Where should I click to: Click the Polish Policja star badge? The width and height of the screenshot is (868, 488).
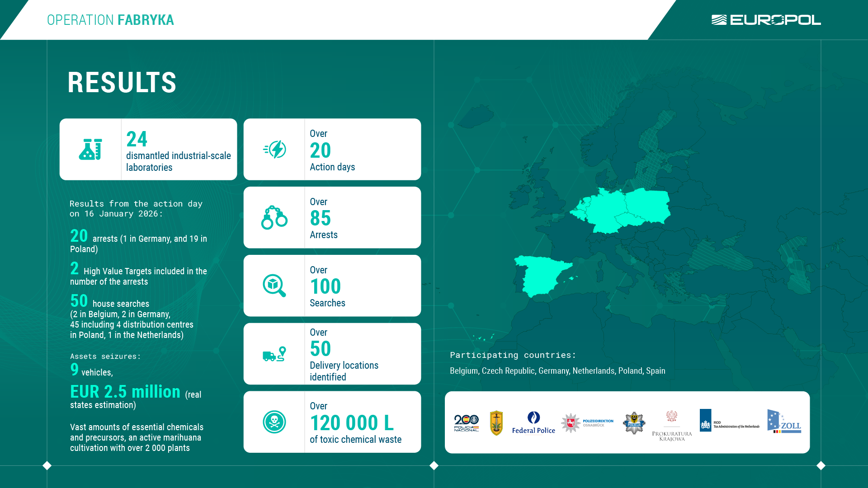coord(634,423)
